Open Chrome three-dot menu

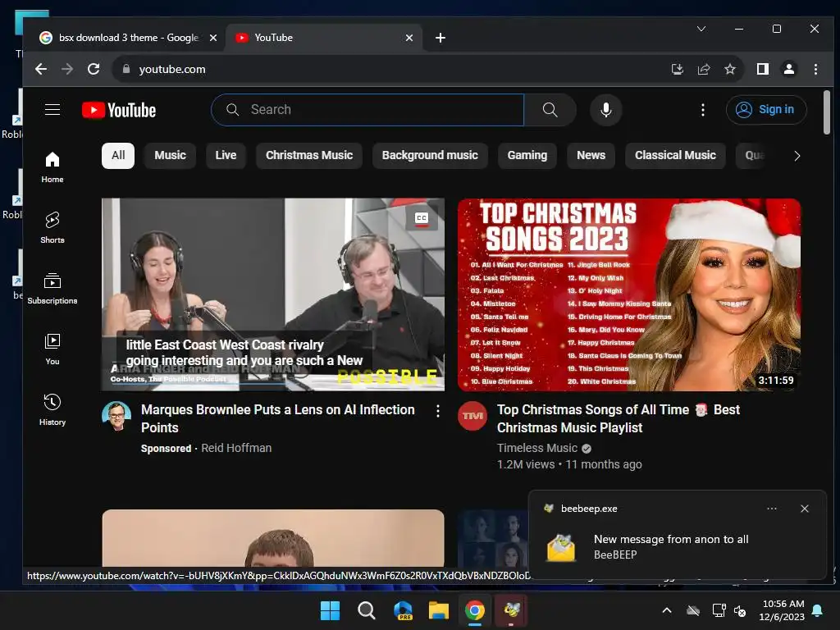(815, 69)
